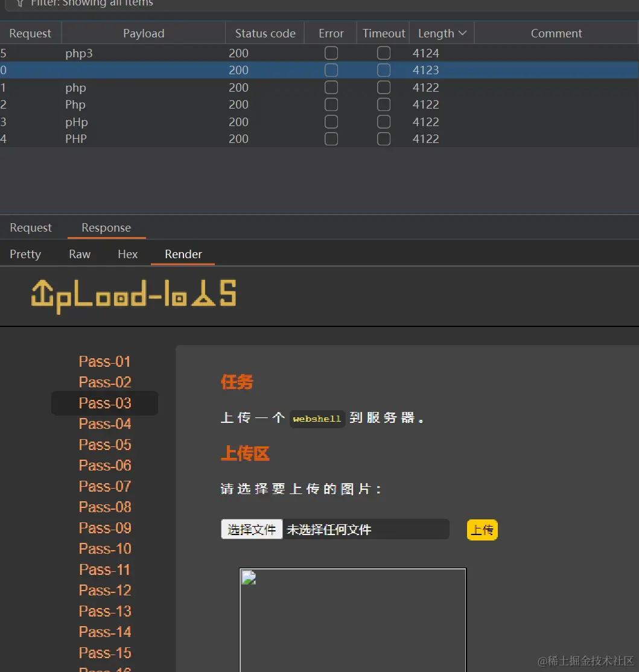
Task: Open Pass-09 link
Action: (105, 528)
